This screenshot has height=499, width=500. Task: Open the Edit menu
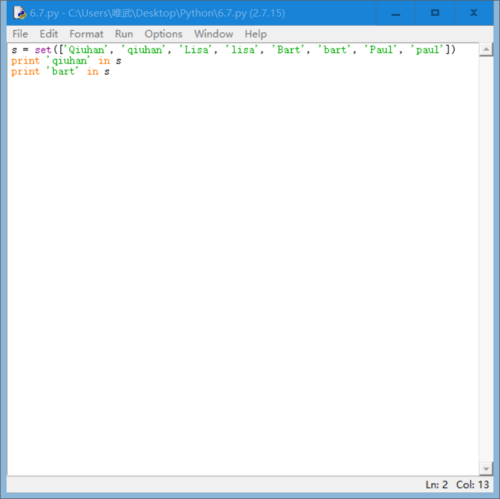pos(49,34)
